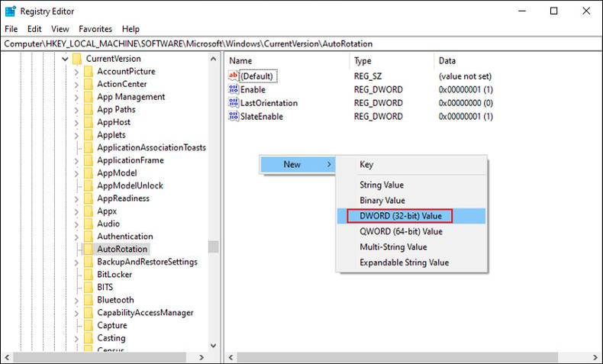The width and height of the screenshot is (603, 364).
Task: Open the View menu
Action: pos(60,29)
